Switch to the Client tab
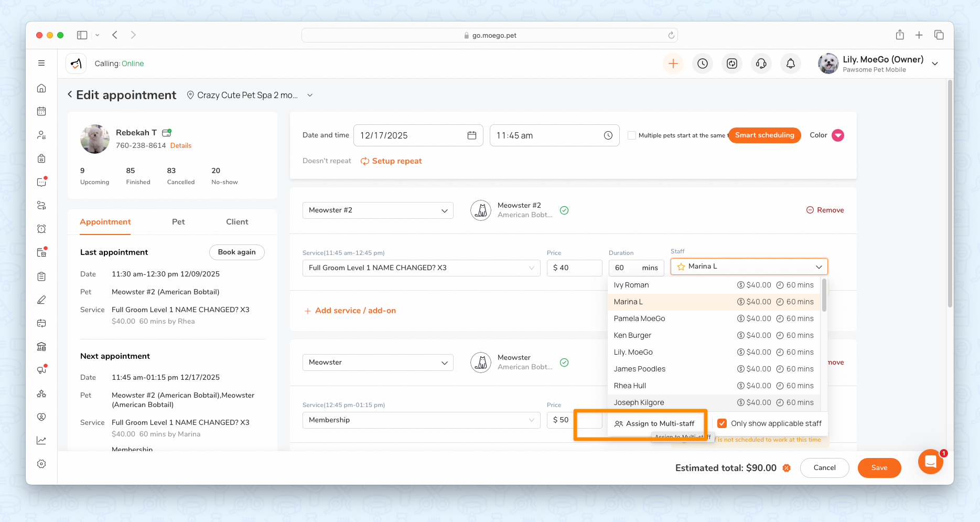Image resolution: width=980 pixels, height=522 pixels. (x=237, y=222)
